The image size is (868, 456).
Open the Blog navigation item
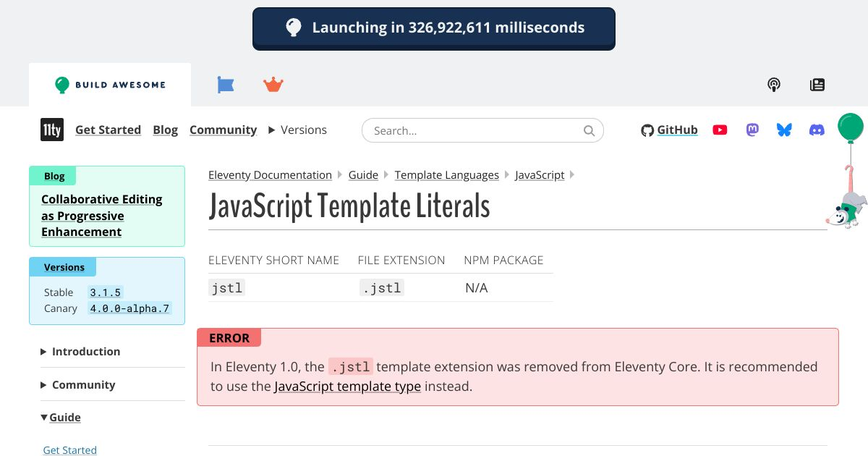click(165, 130)
